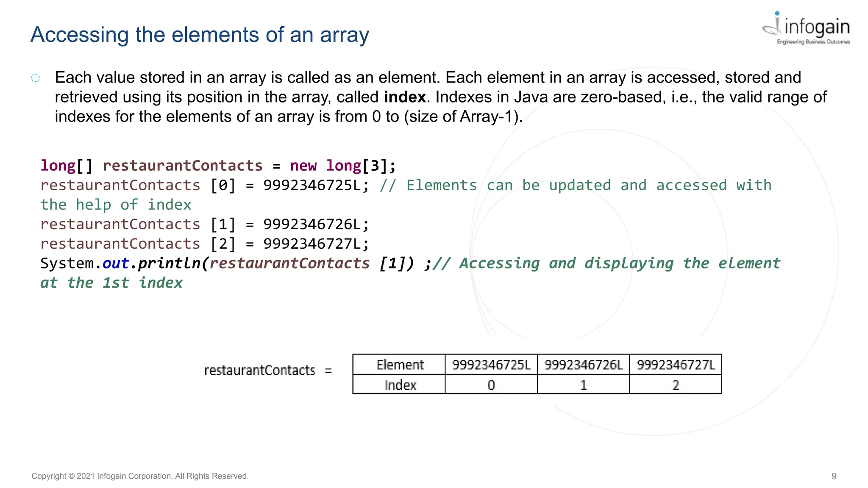The height and width of the screenshot is (488, 868).
Task: Click the 'Index' header table cell
Action: 399,385
